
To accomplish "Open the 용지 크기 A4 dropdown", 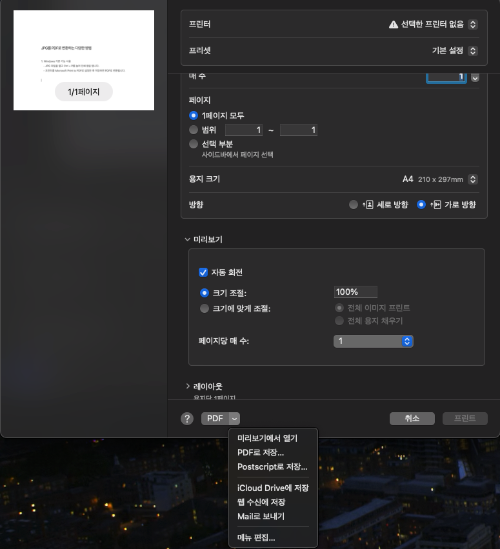I will pos(473,179).
